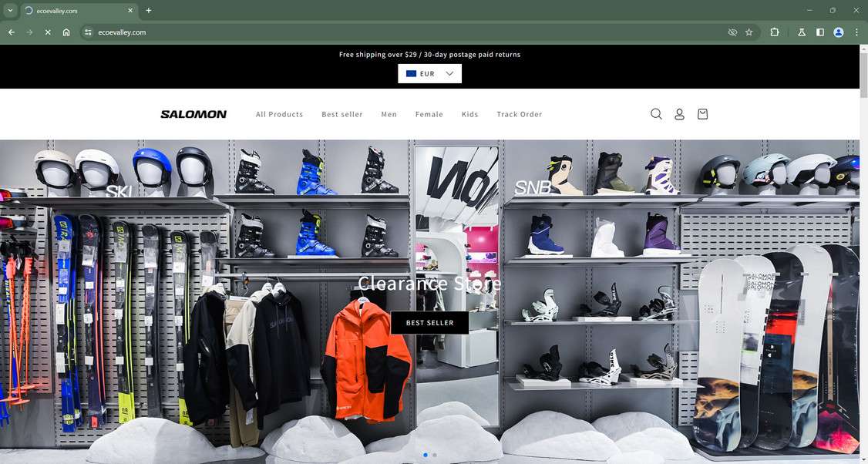Open the account login icon
This screenshot has height=464, width=868.
(679, 114)
